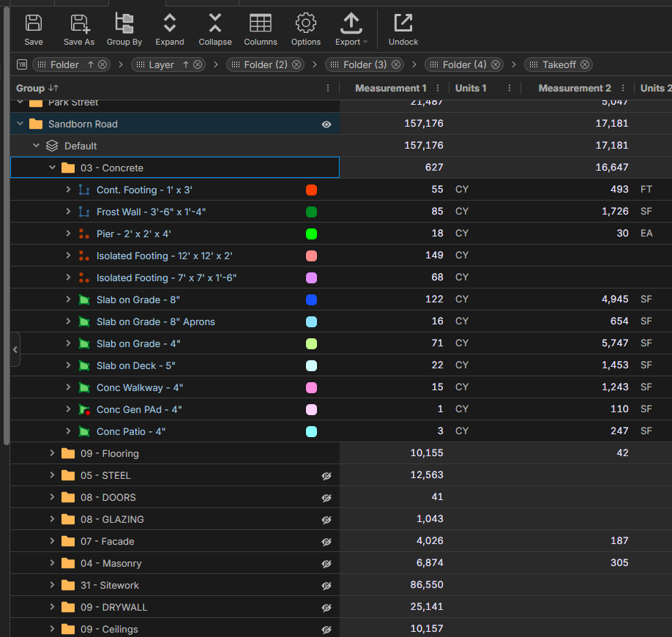Hide Sandborn Road with eye icon
This screenshot has height=637, width=672.
[x=326, y=124]
